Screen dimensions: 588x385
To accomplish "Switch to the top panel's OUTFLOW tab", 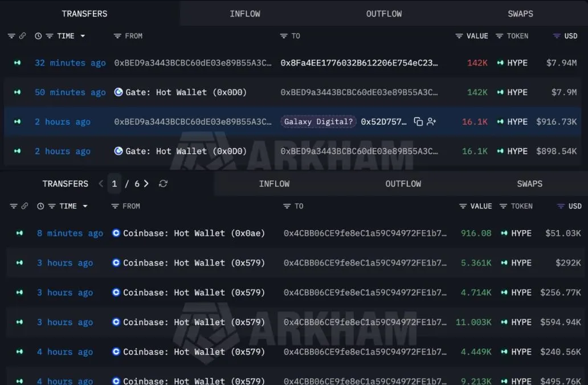I will pos(384,14).
